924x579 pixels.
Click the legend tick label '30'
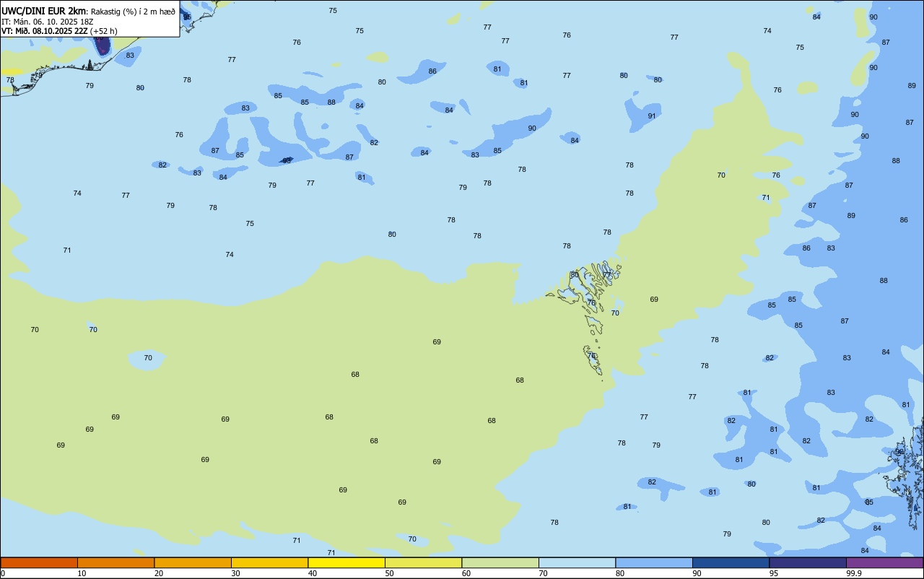pyautogui.click(x=235, y=573)
